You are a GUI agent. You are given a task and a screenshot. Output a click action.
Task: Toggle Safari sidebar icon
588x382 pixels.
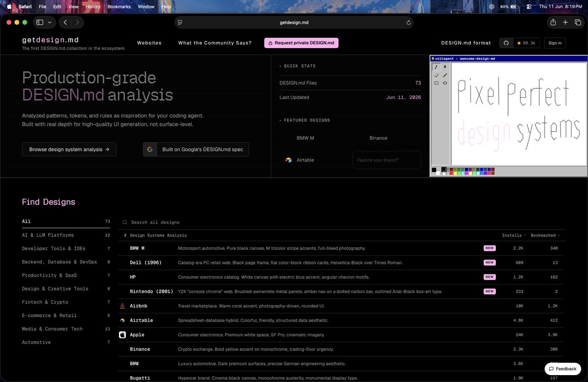click(40, 22)
